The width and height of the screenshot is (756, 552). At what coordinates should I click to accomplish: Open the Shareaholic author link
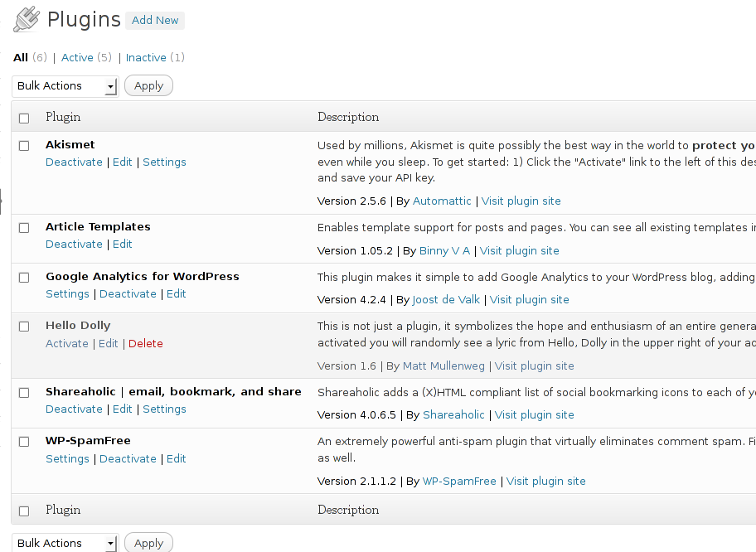pos(453,415)
